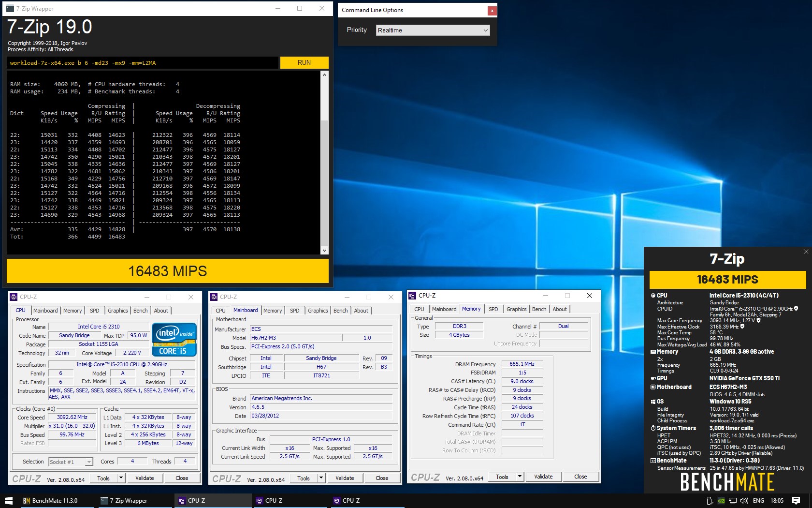812x508 pixels.
Task: Click the 18:05 taskbar clock
Action: [777, 501]
